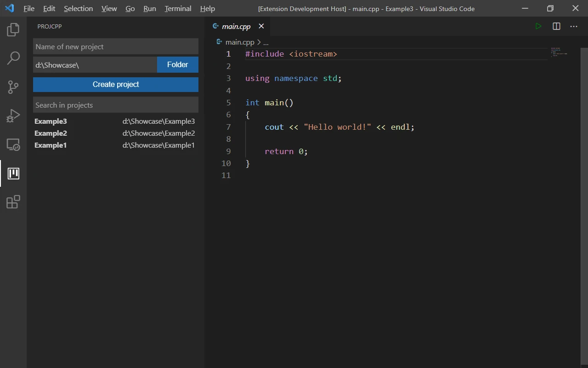Click the return 0; statement
Viewport: 588px width, 368px height.
tap(286, 151)
